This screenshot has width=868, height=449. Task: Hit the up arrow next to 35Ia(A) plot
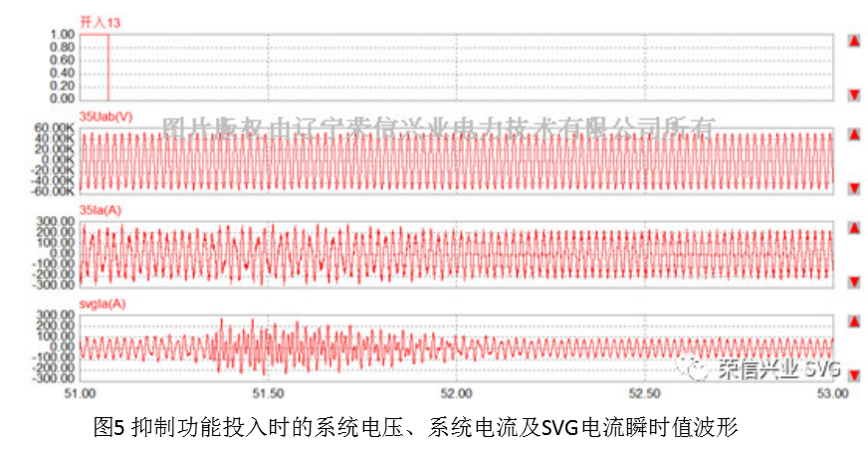(x=853, y=228)
